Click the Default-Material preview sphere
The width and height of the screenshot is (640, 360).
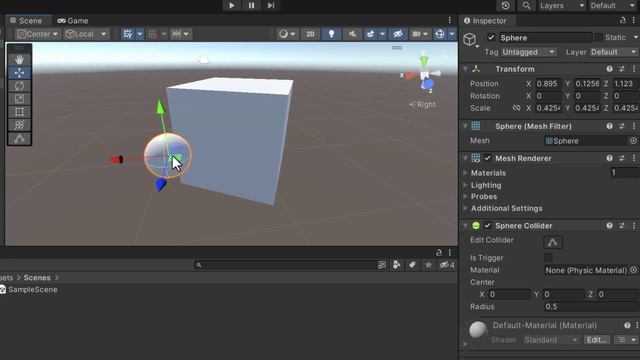point(478,330)
